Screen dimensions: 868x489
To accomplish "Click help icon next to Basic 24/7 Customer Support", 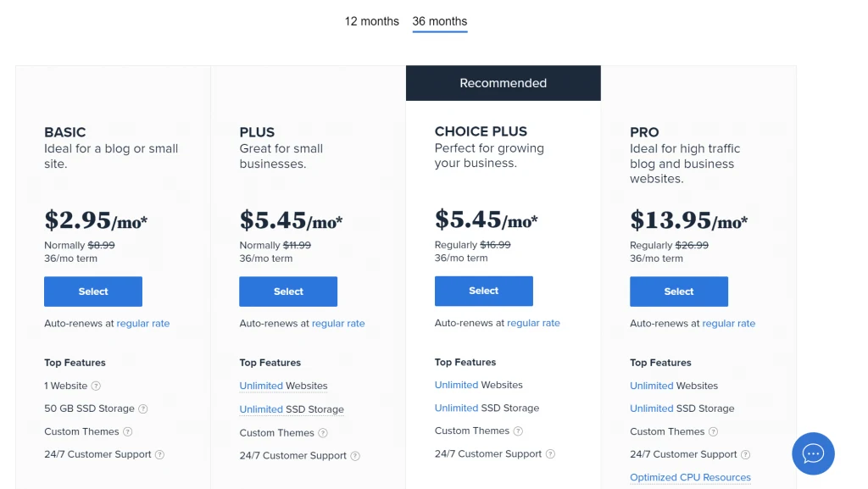I will tap(159, 455).
